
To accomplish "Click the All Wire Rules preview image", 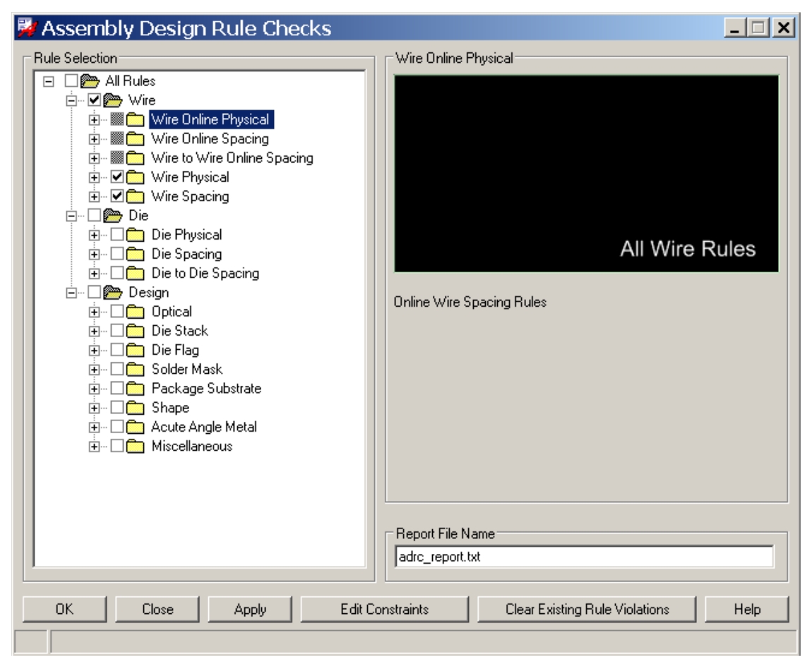I will click(586, 174).
